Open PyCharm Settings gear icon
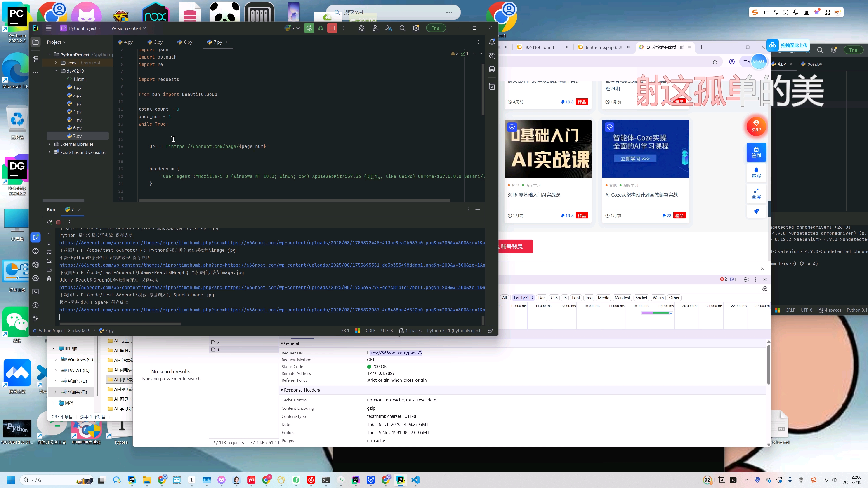The width and height of the screenshot is (868, 488). pyautogui.click(x=416, y=28)
